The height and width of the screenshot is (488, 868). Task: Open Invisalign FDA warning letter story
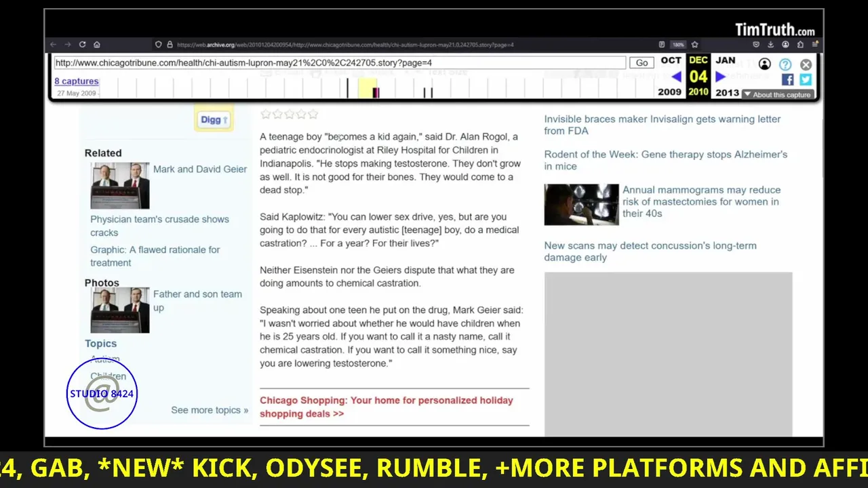(662, 125)
